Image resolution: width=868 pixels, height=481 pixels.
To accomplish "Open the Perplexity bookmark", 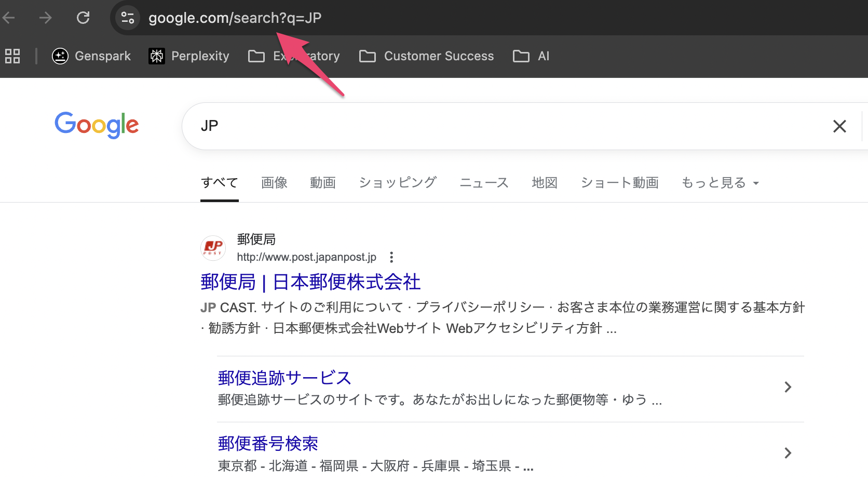I will click(x=189, y=56).
